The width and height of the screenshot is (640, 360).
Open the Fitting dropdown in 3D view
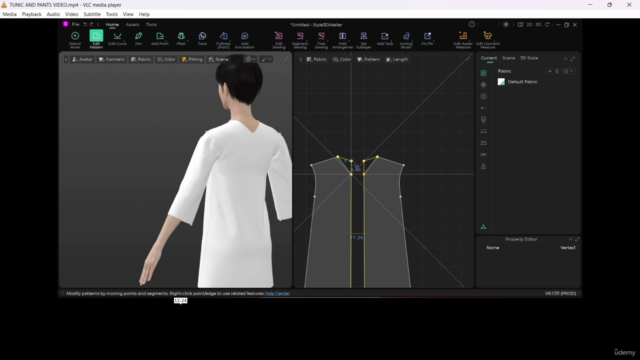(x=192, y=59)
